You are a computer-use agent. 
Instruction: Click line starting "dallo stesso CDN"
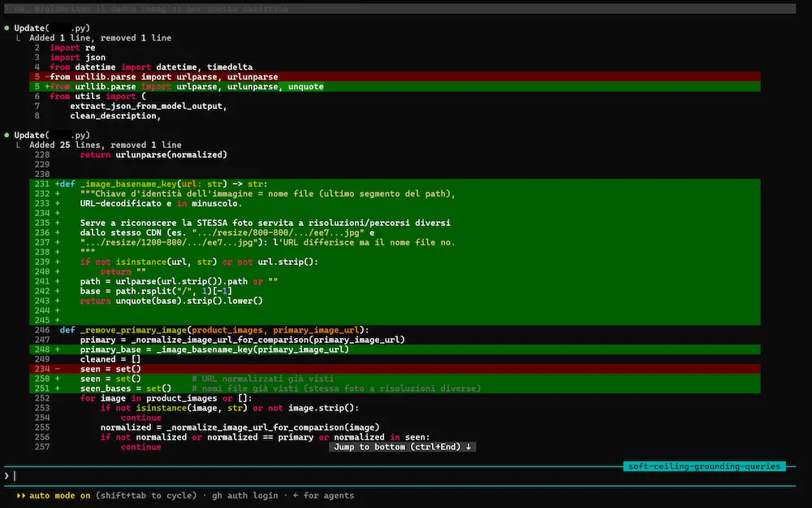tap(395, 232)
